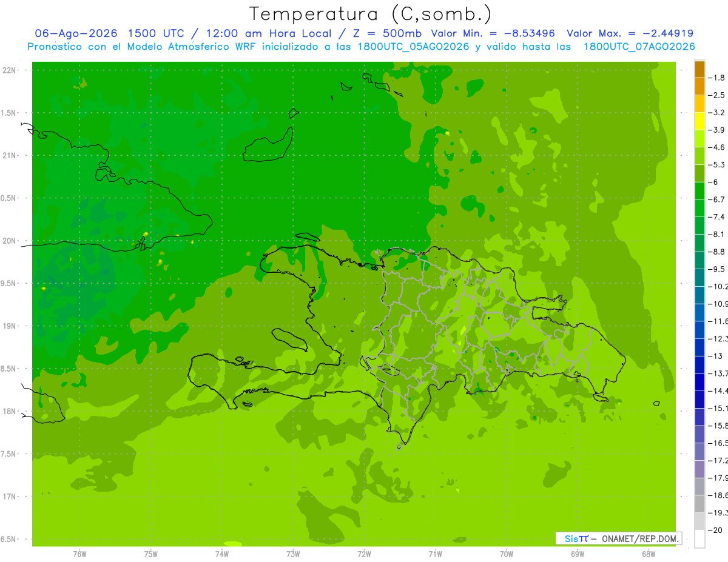This screenshot has width=728, height=562.
Task: Click the '71W' longitude label
Action: [435, 554]
